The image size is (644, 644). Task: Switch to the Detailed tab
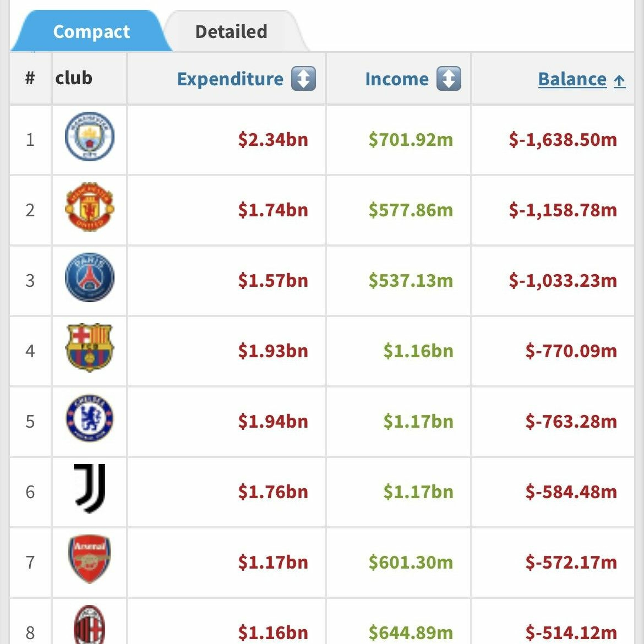[231, 32]
